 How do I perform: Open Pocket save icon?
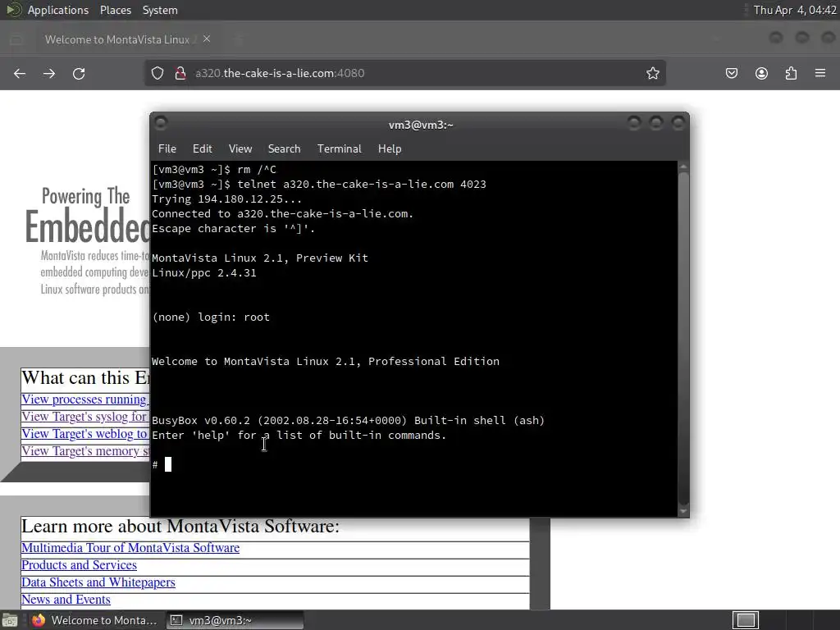click(x=731, y=73)
